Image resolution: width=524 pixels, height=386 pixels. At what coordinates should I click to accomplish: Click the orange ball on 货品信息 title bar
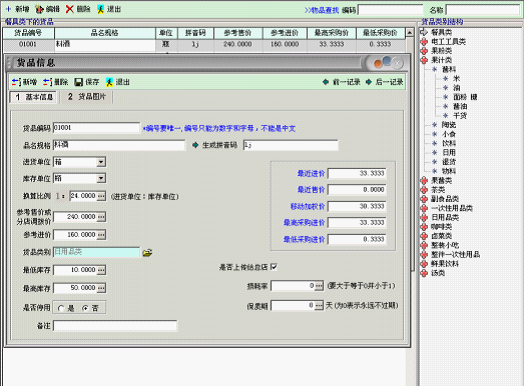click(378, 63)
